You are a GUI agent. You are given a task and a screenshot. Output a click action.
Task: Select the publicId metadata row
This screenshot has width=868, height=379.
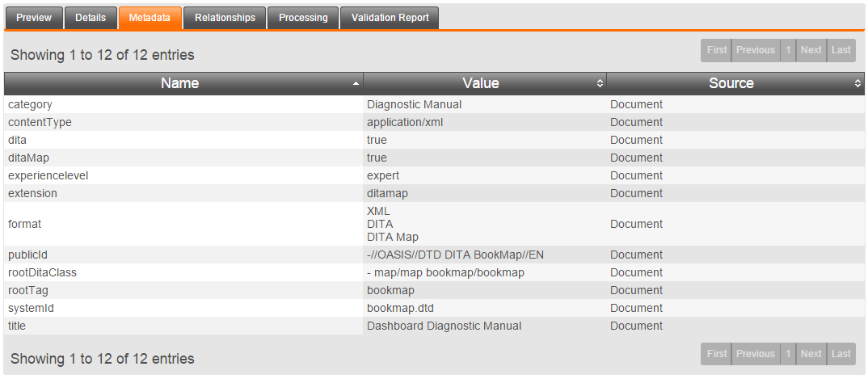point(434,255)
